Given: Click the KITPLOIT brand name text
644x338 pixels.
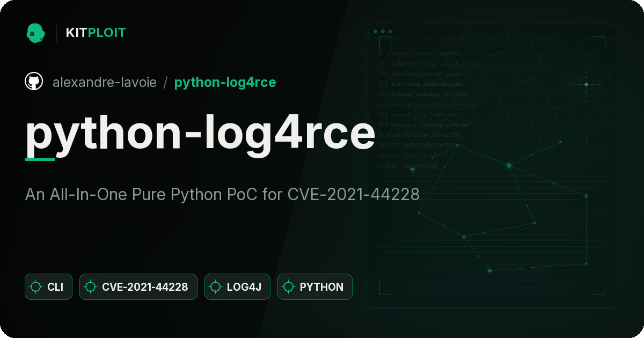Looking at the screenshot, I should point(96,33).
